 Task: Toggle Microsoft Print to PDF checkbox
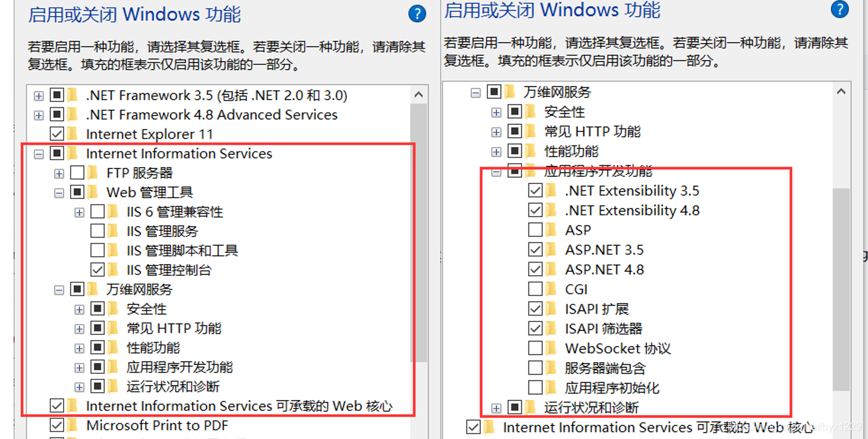click(x=57, y=425)
